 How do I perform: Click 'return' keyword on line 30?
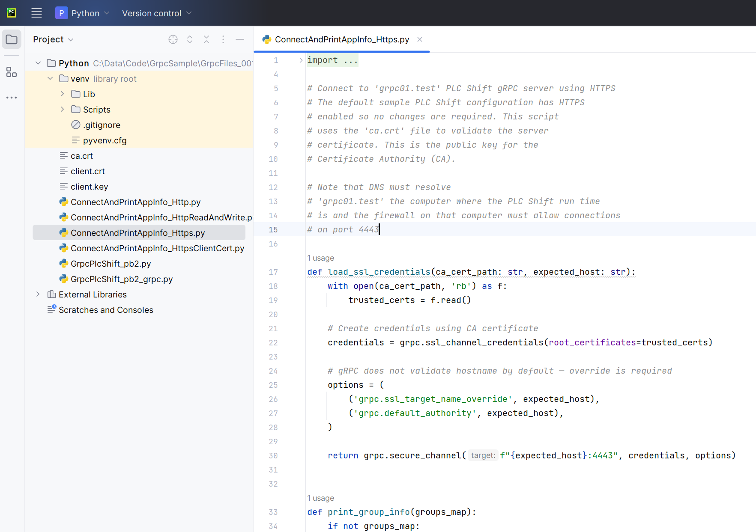(343, 455)
